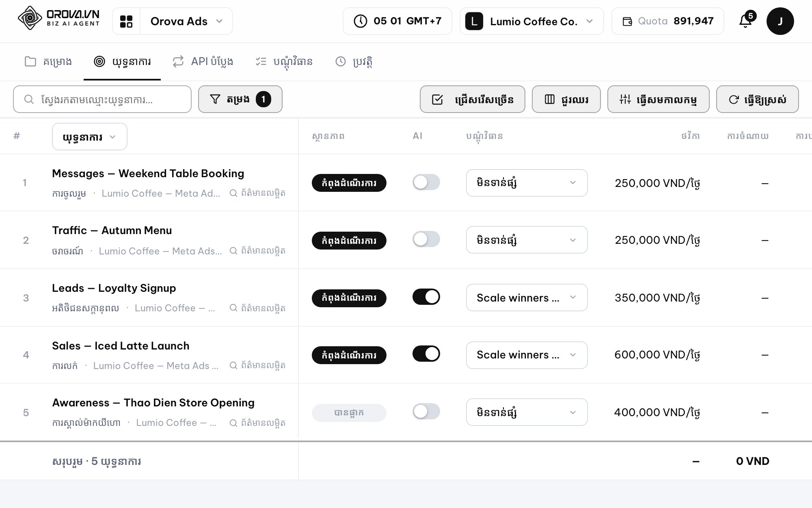Open the app grid icon
The image size is (812, 508).
pyautogui.click(x=126, y=21)
